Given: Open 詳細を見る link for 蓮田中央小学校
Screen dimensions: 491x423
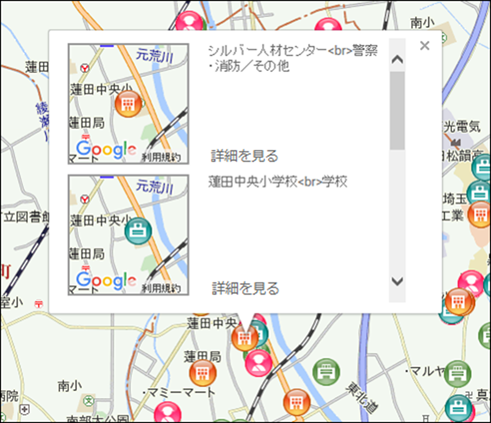Looking at the screenshot, I should point(245,288).
